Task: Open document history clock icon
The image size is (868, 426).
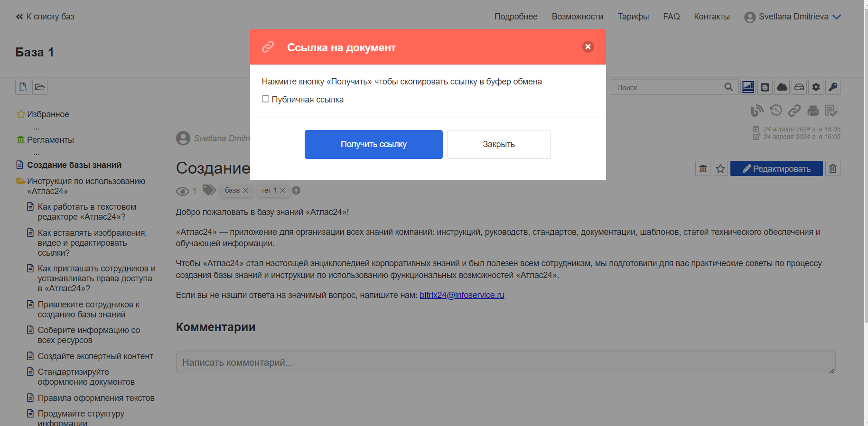Action: click(x=776, y=111)
